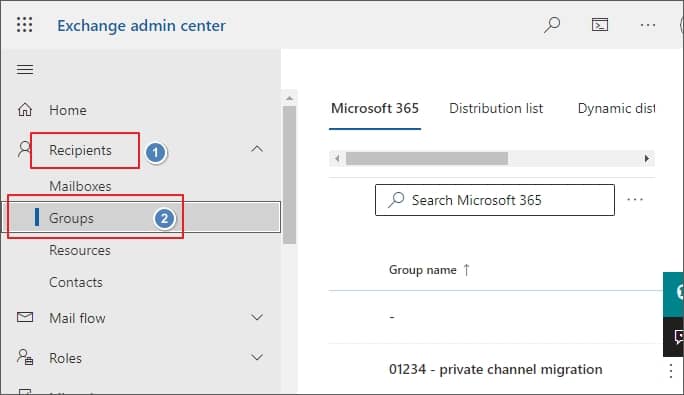
Task: Click the horizontal tab scrollbar left arrow
Action: pyautogui.click(x=337, y=158)
